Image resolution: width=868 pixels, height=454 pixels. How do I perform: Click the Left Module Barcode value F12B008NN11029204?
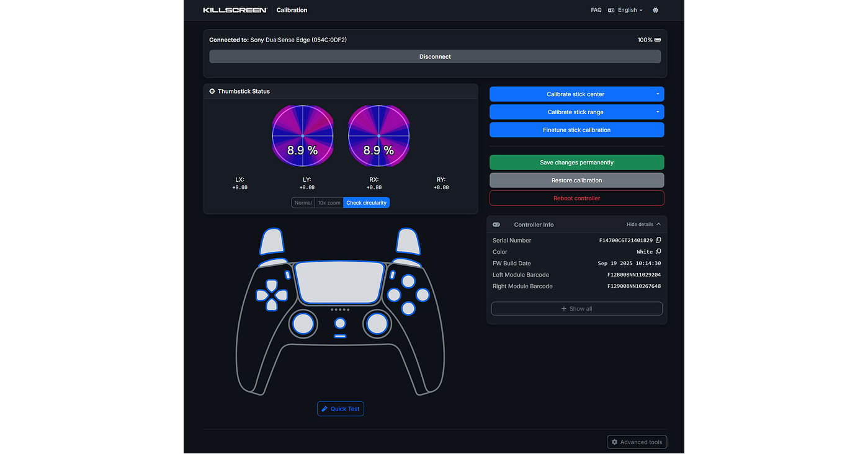click(634, 275)
